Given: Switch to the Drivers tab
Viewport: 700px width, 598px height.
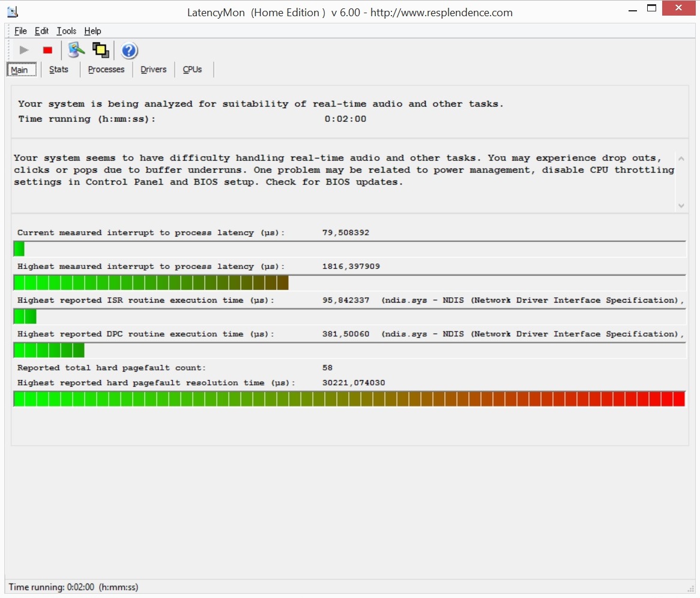Looking at the screenshot, I should pyautogui.click(x=153, y=69).
